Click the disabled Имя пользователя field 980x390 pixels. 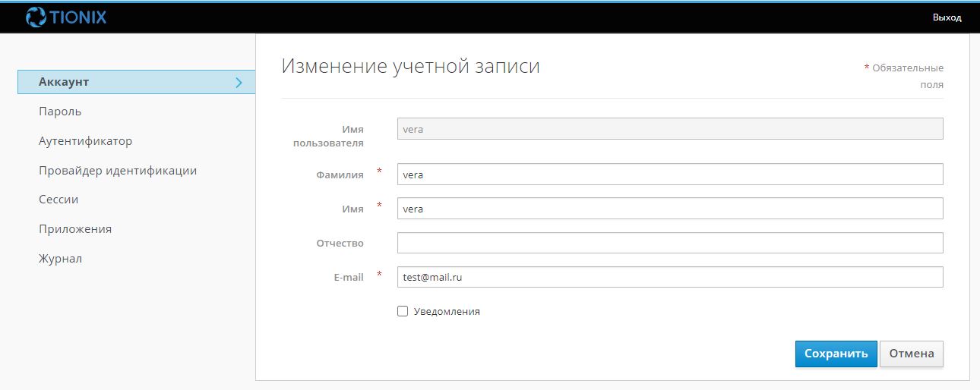(x=669, y=129)
